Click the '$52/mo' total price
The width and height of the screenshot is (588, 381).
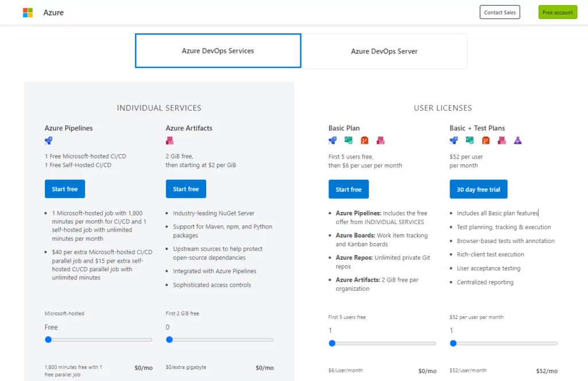point(547,371)
